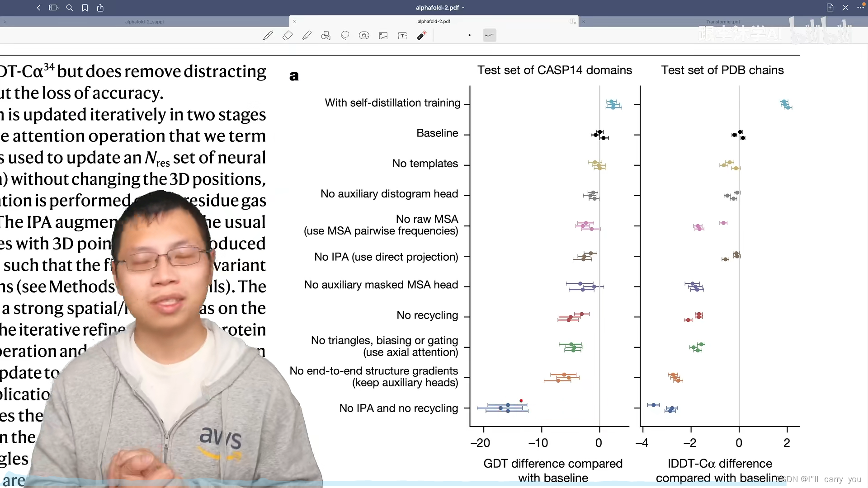Go back with the back arrow
The image size is (868, 488).
click(39, 8)
